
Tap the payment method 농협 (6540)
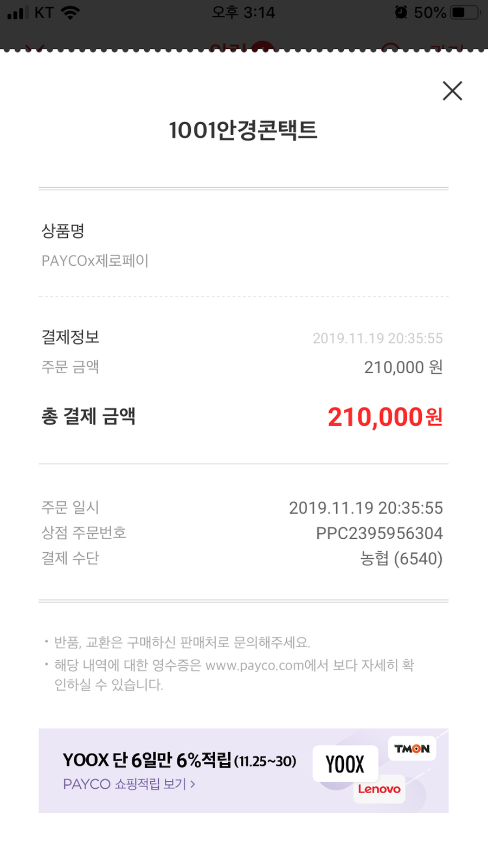401,558
